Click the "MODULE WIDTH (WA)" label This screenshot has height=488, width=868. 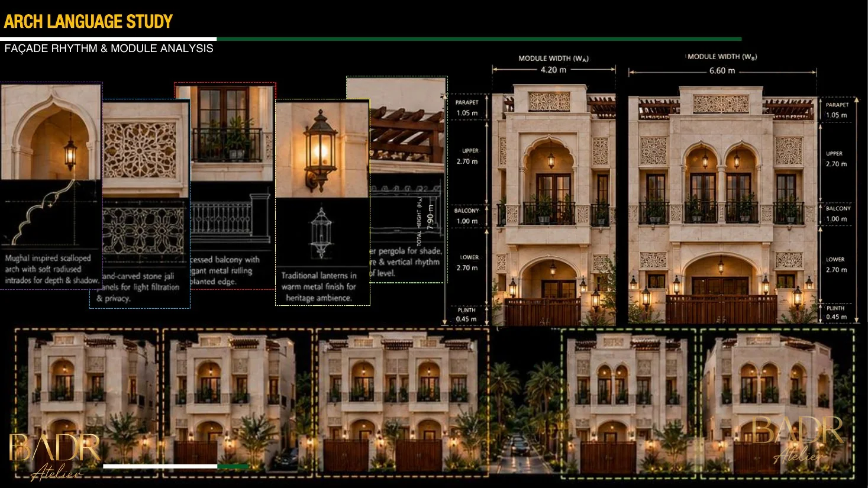(x=553, y=59)
